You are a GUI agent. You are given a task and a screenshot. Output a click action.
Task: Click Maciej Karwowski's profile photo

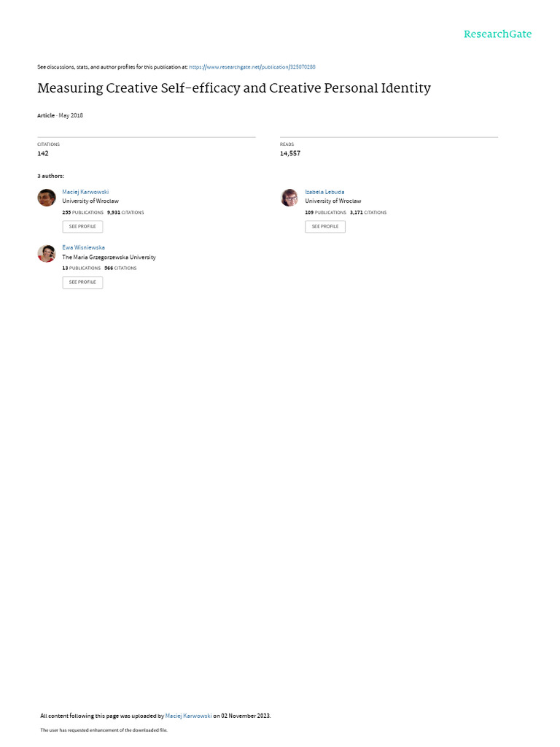pos(47,197)
